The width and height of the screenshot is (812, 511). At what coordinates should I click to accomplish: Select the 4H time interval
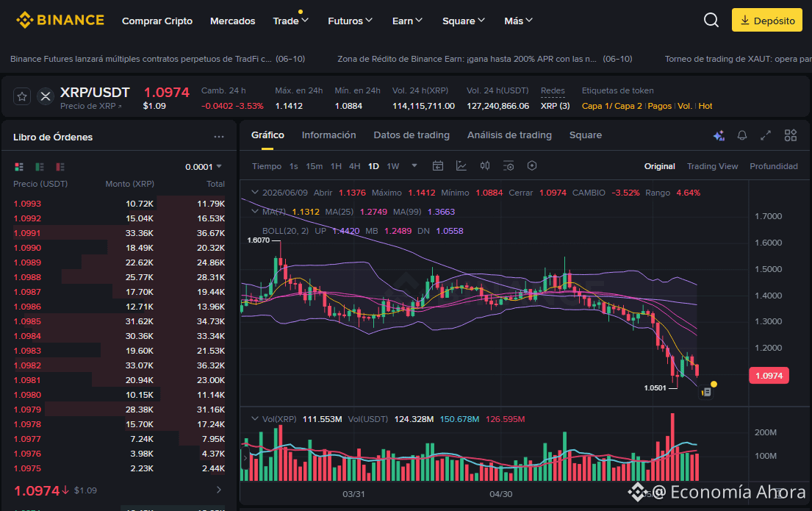(355, 166)
